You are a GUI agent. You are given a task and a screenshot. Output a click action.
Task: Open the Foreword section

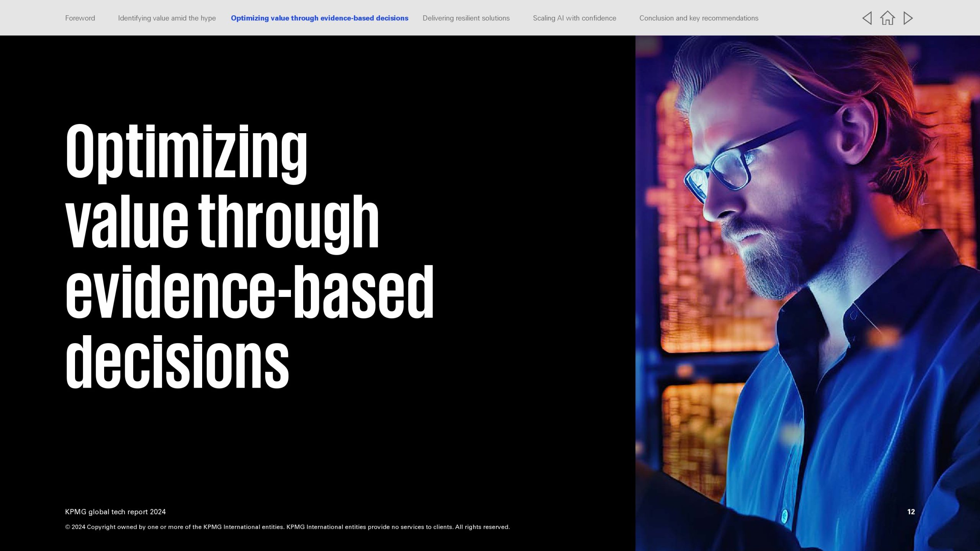click(80, 18)
